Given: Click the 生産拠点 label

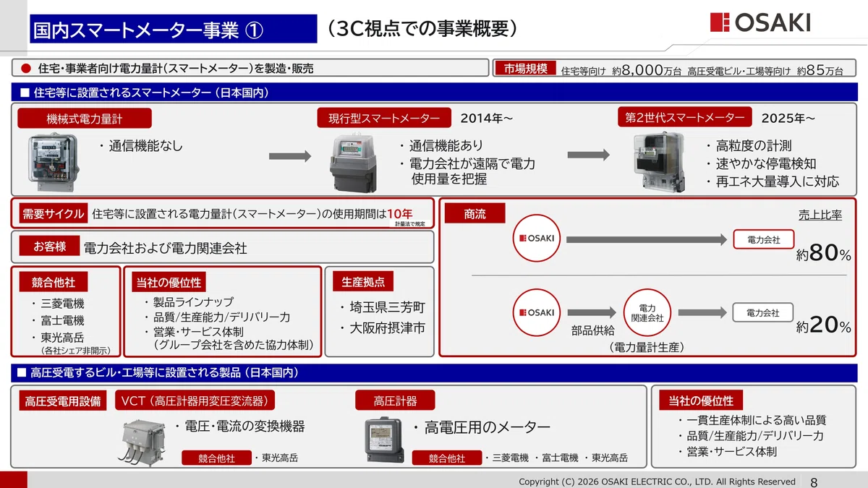Looking at the screenshot, I should click(x=363, y=282).
